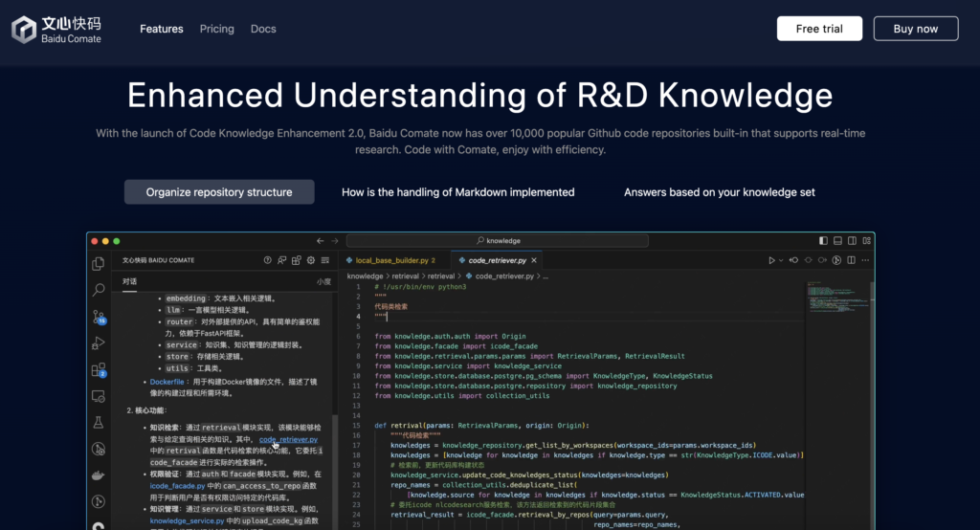
Task: Toggle the primary sidebar layout icon
Action: [x=823, y=241]
